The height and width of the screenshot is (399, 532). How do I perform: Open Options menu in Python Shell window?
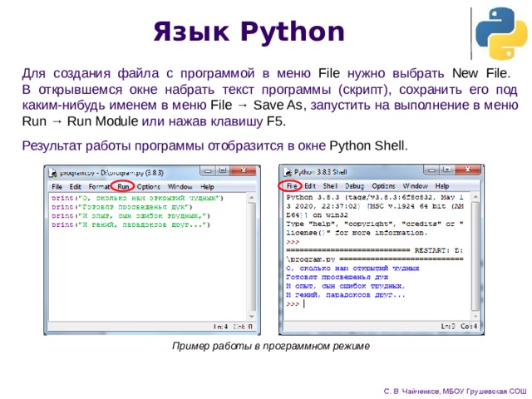click(383, 186)
